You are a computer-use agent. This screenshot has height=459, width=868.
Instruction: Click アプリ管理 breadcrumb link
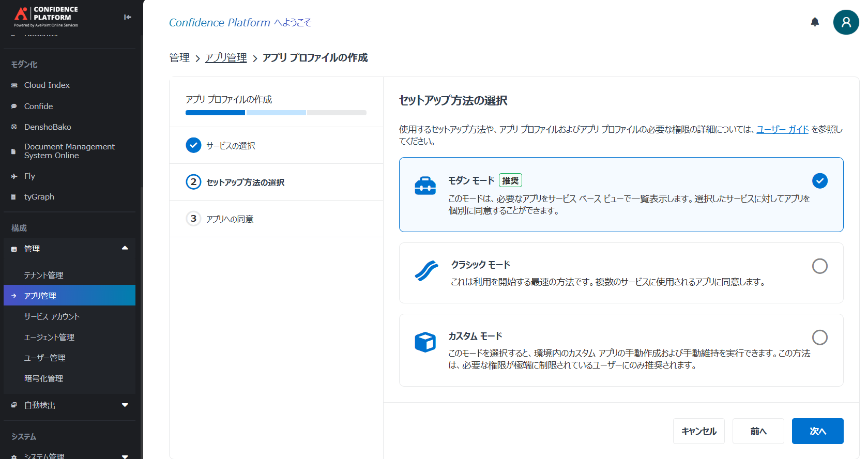pos(226,58)
